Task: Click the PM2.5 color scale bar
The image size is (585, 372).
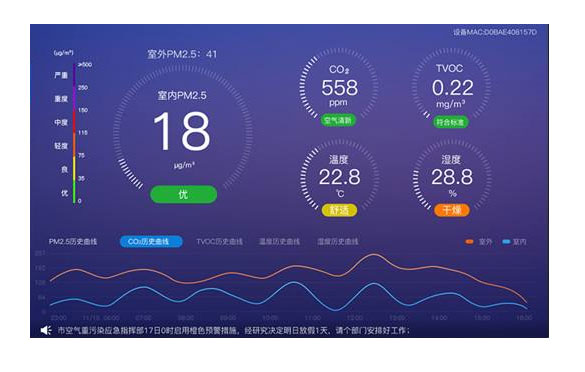Action: pyautogui.click(x=74, y=133)
